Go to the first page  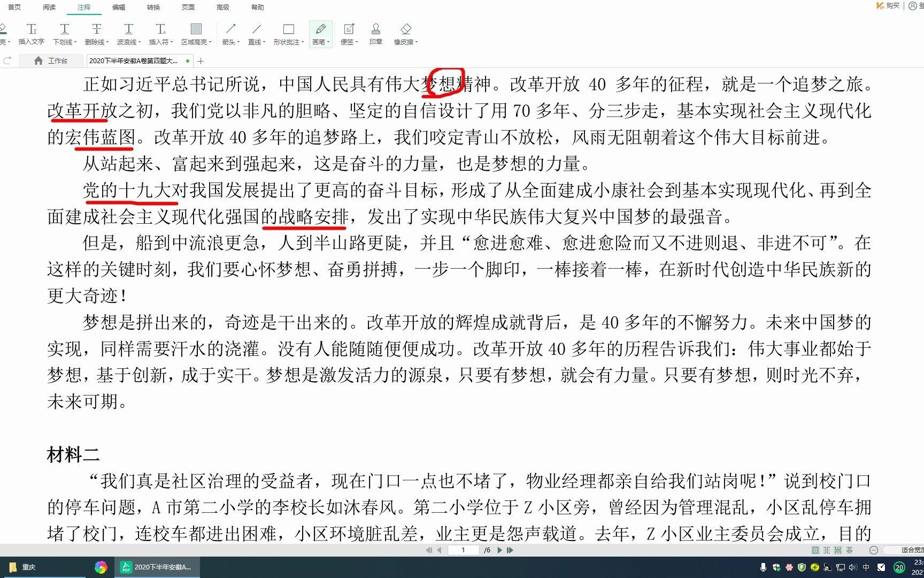tap(429, 550)
